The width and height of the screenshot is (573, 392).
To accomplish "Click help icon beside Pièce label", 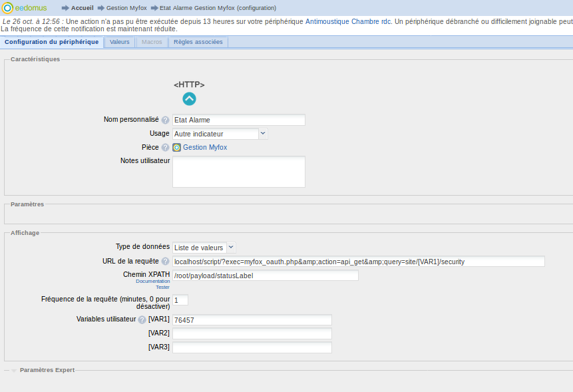I will [165, 148].
